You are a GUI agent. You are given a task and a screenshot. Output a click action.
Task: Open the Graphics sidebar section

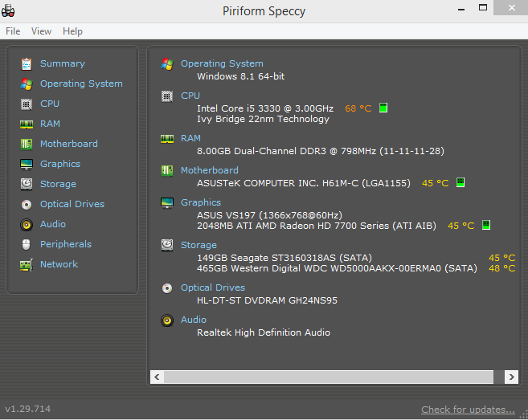tap(60, 164)
